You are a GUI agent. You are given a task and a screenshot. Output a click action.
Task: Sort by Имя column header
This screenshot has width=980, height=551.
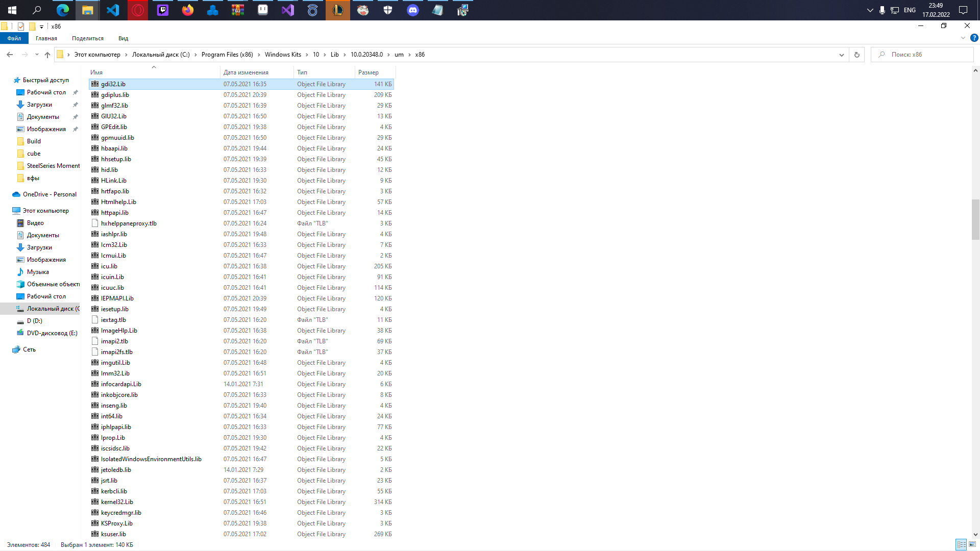point(154,72)
